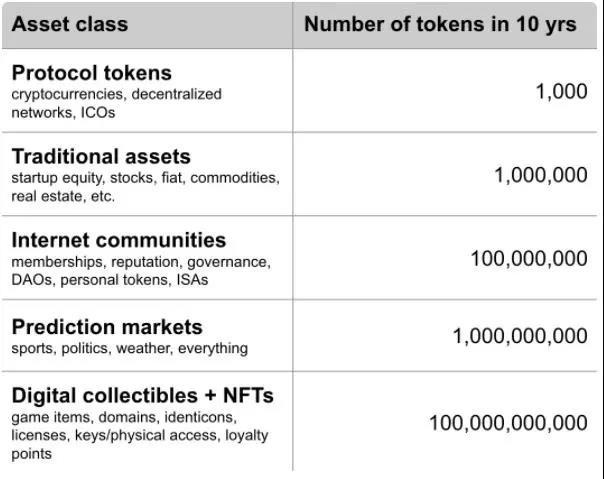This screenshot has height=479, width=604.
Task: Select the Digital collectibles + NFTs heading
Action: [143, 395]
